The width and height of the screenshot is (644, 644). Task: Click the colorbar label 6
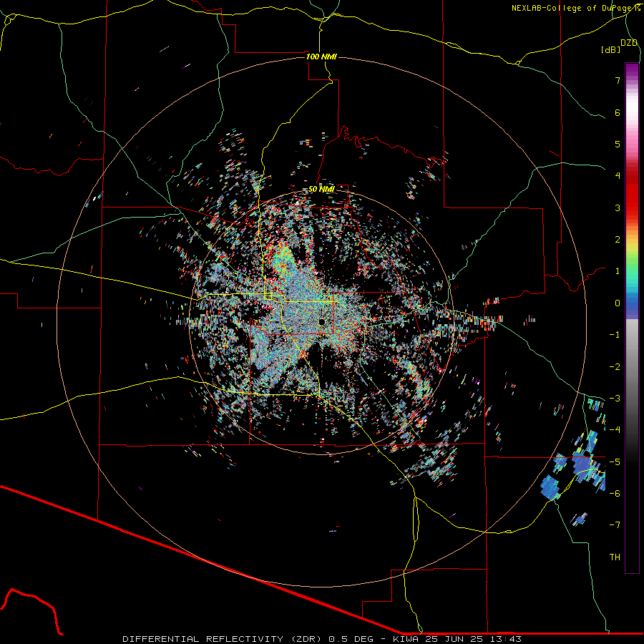618,112
